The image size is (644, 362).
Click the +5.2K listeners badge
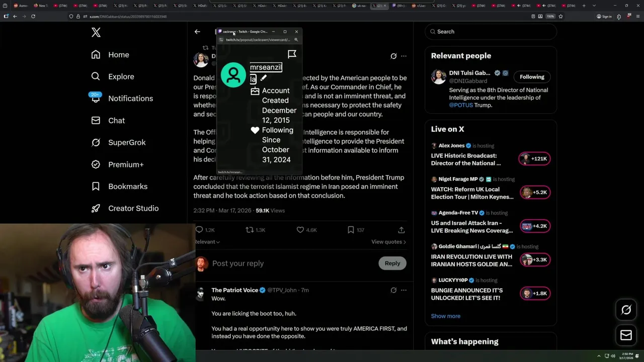[x=534, y=193]
